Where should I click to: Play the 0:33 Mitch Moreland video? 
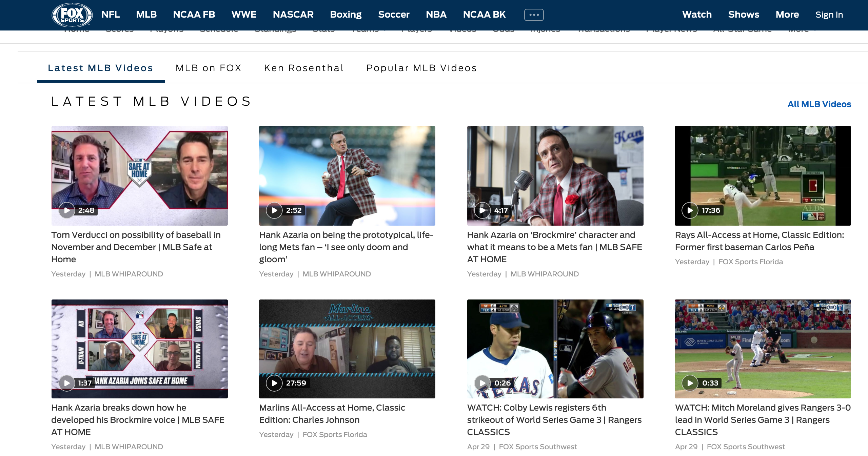690,383
